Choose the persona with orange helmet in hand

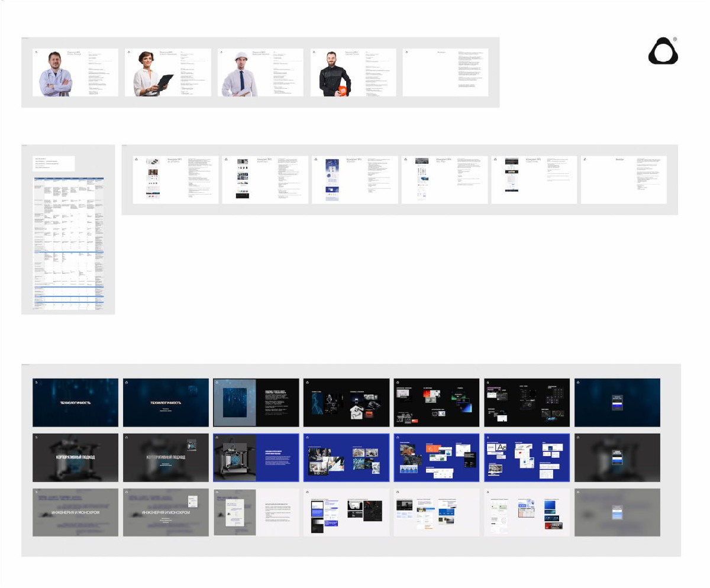click(x=353, y=72)
